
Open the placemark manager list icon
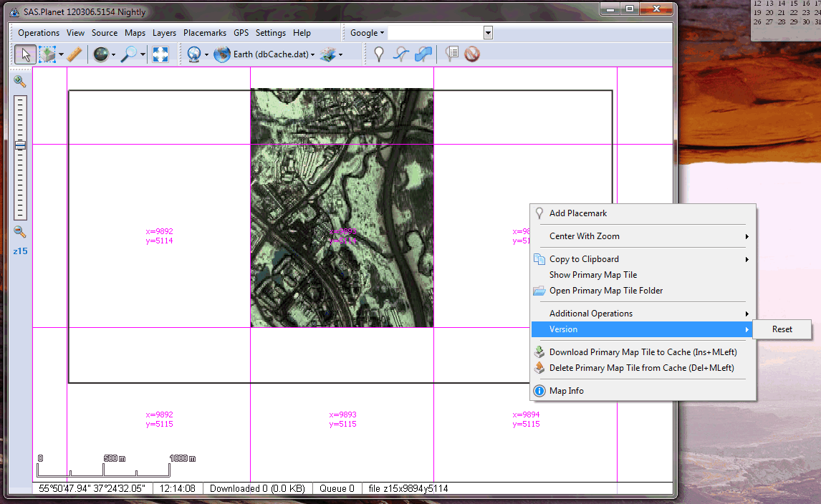(x=451, y=54)
